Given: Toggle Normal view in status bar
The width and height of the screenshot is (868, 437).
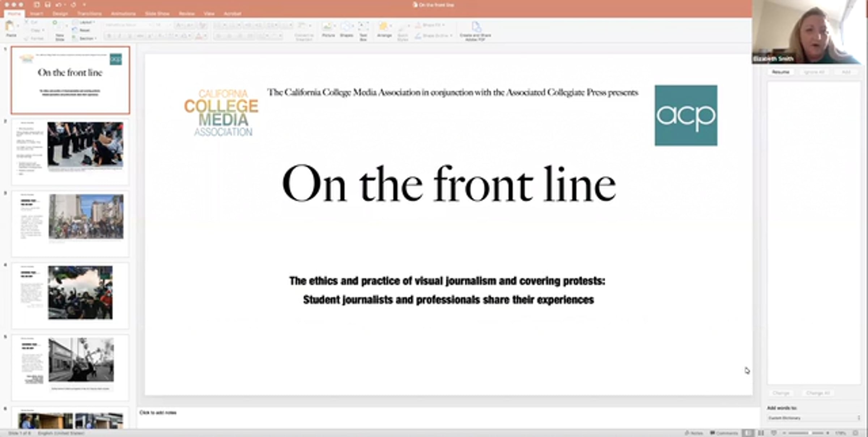Looking at the screenshot, I should coord(748,433).
